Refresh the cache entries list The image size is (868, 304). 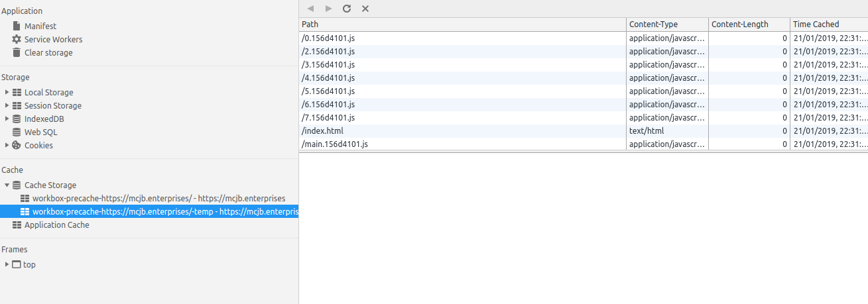tap(347, 9)
